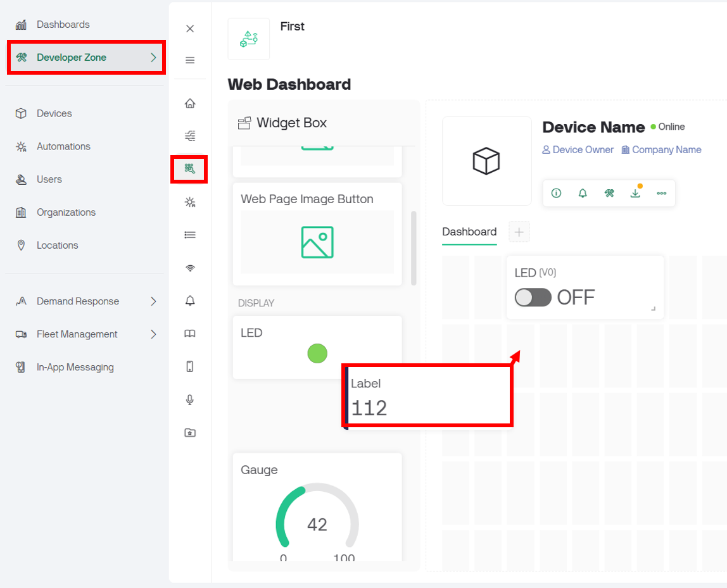The width and height of the screenshot is (727, 588).
Task: Click the device developer tools icon
Action: (609, 193)
